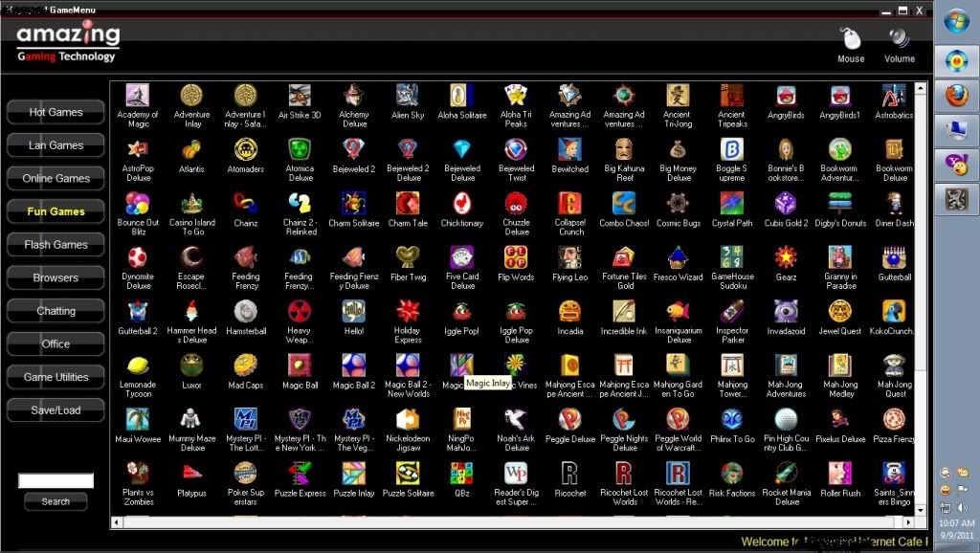Screen dimensions: 980x553
Task: Click the game list scroll-up arrow
Action: click(920, 88)
